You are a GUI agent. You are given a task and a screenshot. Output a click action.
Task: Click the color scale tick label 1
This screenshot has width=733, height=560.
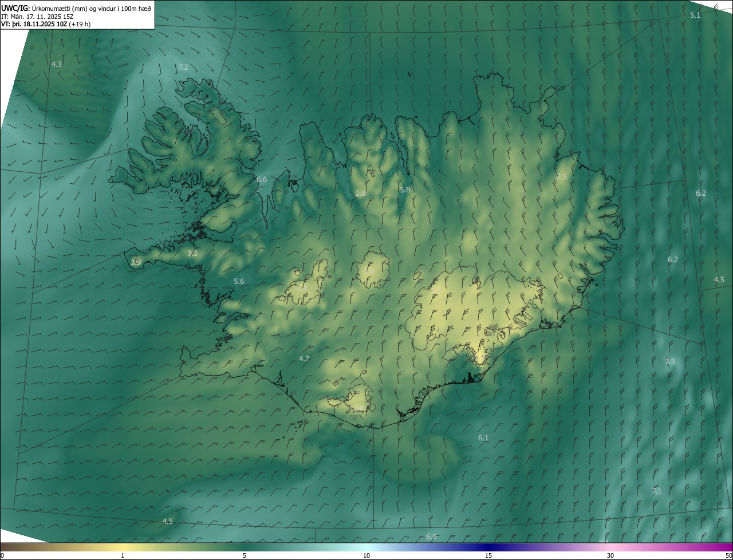pyautogui.click(x=123, y=556)
